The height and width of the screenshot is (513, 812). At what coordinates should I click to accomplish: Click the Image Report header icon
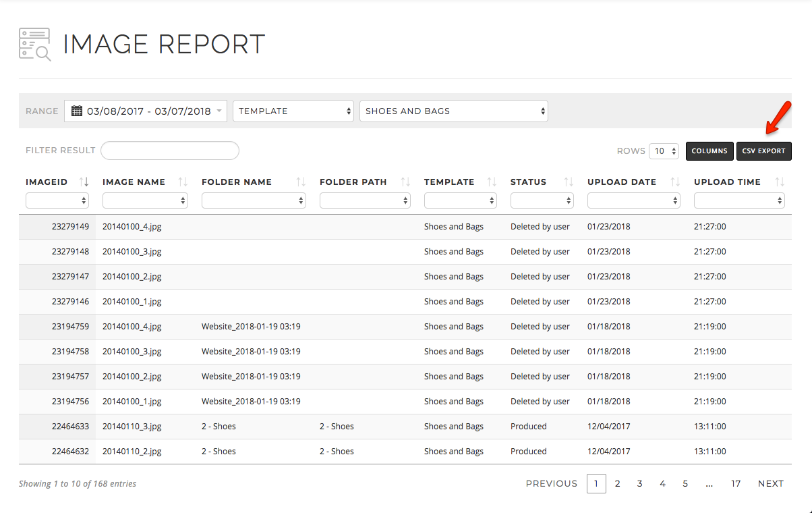point(35,45)
